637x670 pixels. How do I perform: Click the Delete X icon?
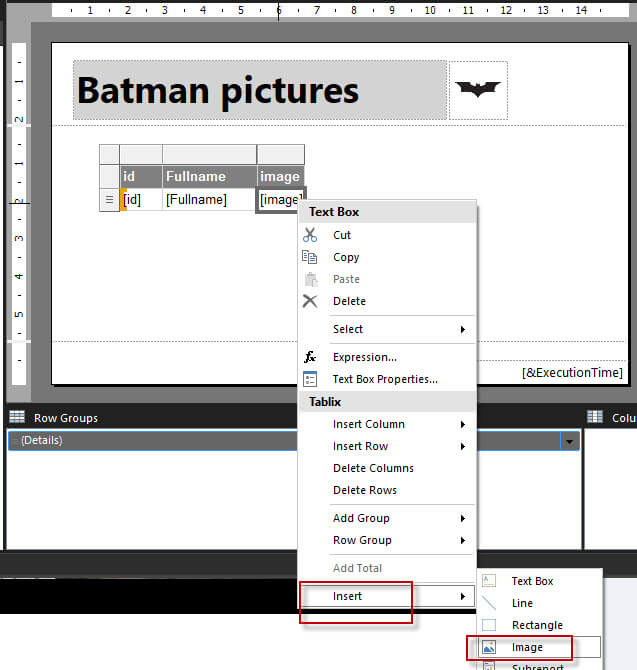(310, 301)
